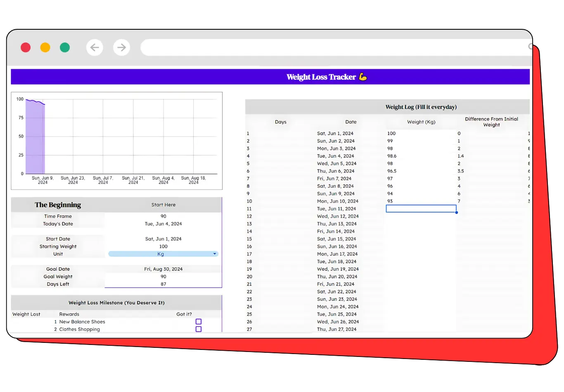Image resolution: width=564 pixels, height=392 pixels.
Task: Click the Time Frame value 90
Action: [163, 216]
